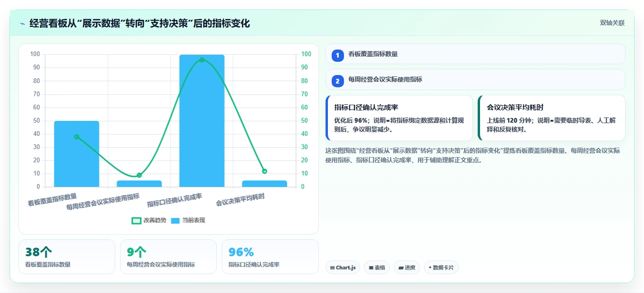Select list item 2 每周经营会议实际使用指标

[x=475, y=80]
